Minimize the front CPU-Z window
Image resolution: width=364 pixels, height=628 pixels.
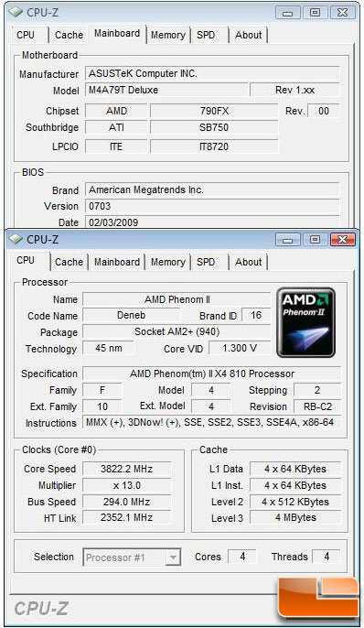[287, 240]
